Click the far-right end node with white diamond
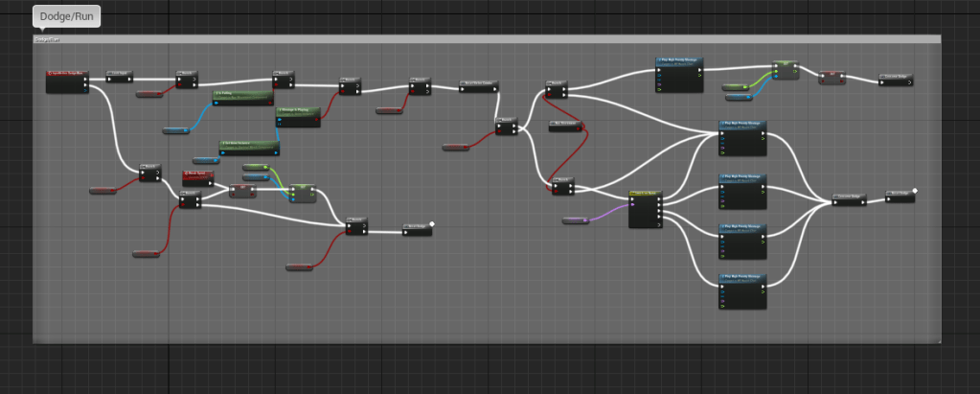 tap(900, 196)
